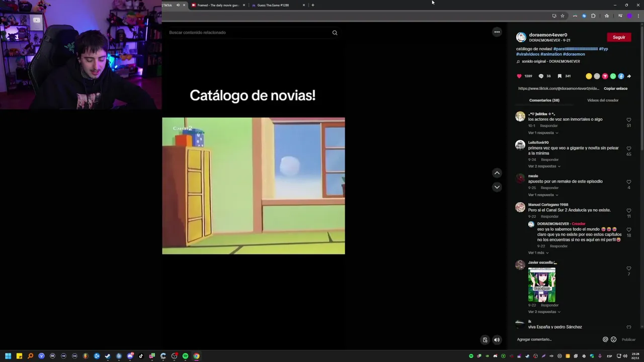Open Discord from the taskbar

[x=130, y=356]
